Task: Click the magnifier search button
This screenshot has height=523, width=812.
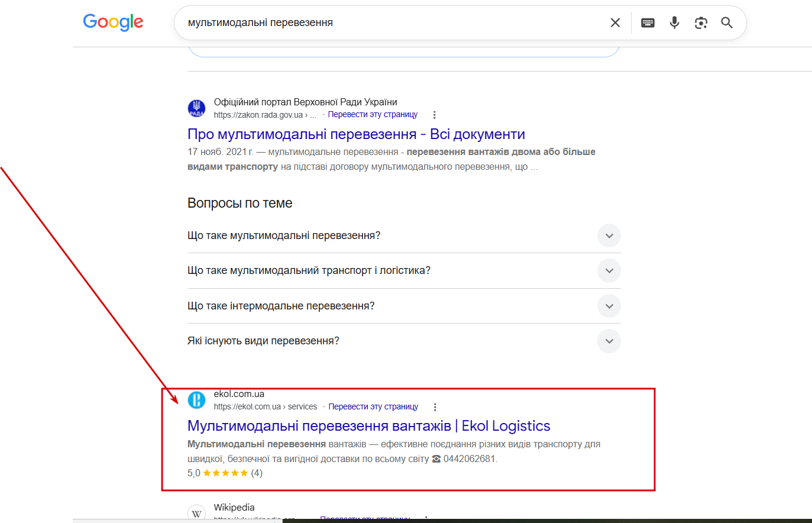Action: pyautogui.click(x=727, y=22)
